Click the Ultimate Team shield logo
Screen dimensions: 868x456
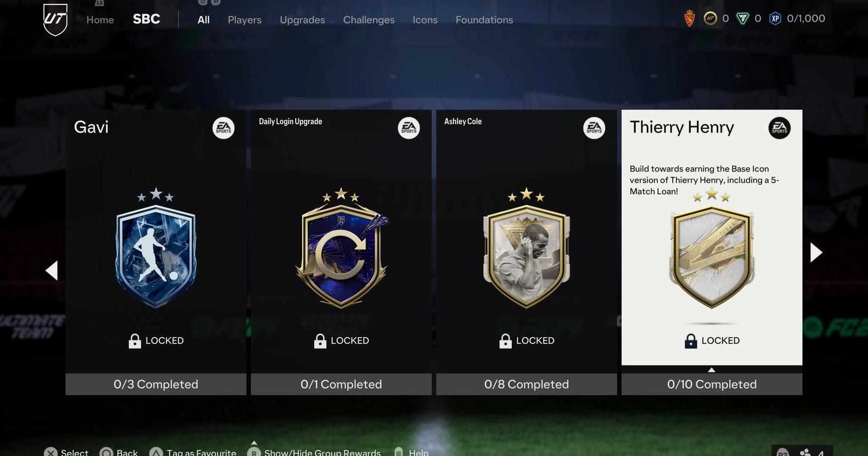click(x=55, y=20)
